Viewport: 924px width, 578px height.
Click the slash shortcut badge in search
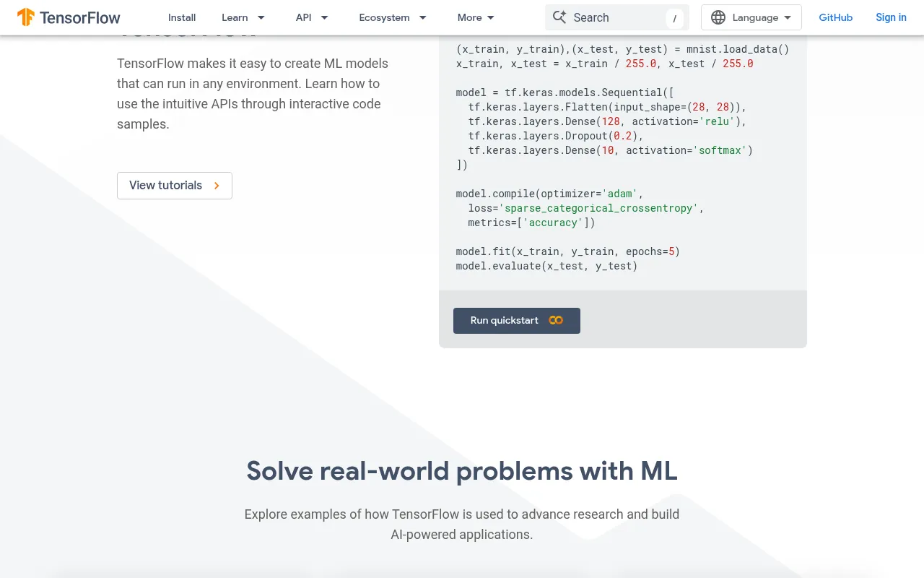pyautogui.click(x=674, y=18)
